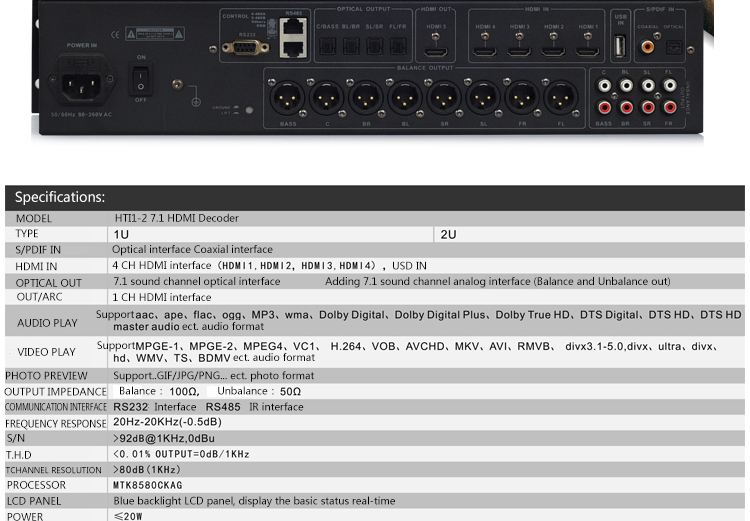The width and height of the screenshot is (750, 521).
Task: Select the "≤20W" power value
Action: pyautogui.click(x=128, y=517)
